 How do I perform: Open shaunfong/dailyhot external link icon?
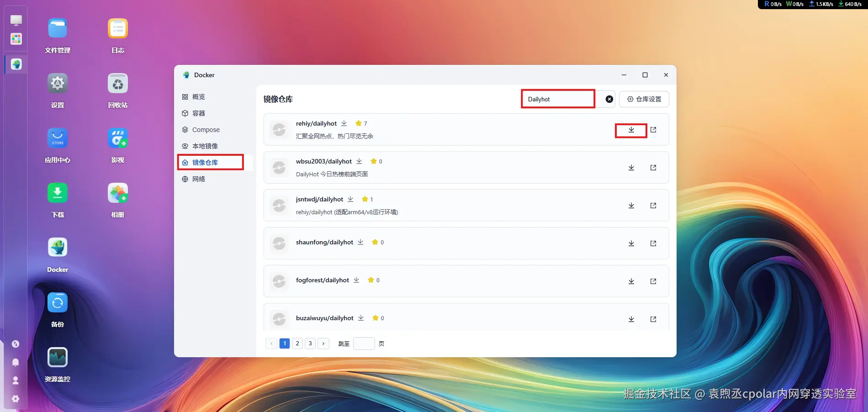click(653, 243)
